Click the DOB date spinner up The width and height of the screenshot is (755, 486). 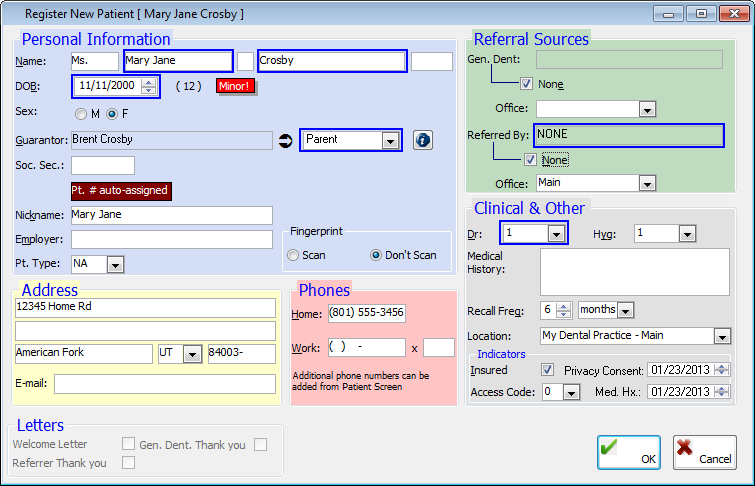point(148,82)
